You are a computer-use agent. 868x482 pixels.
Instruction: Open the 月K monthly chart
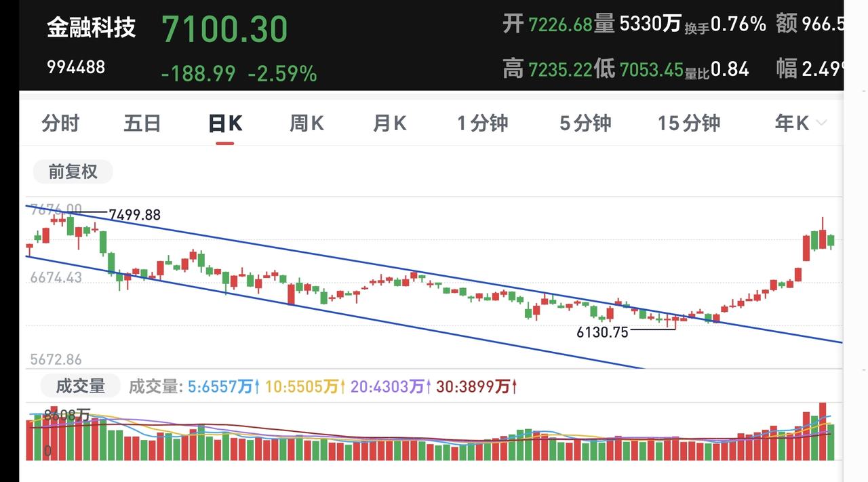389,123
